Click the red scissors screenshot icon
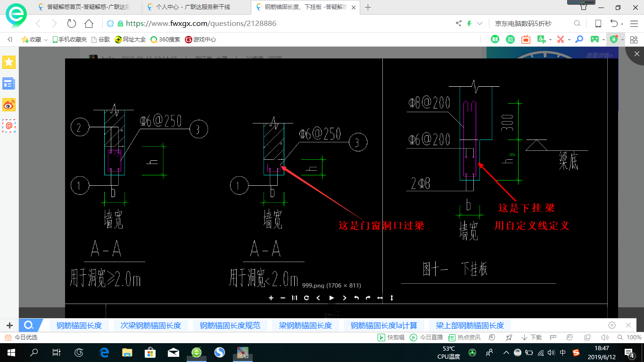644x362 pixels. pyautogui.click(x=561, y=40)
